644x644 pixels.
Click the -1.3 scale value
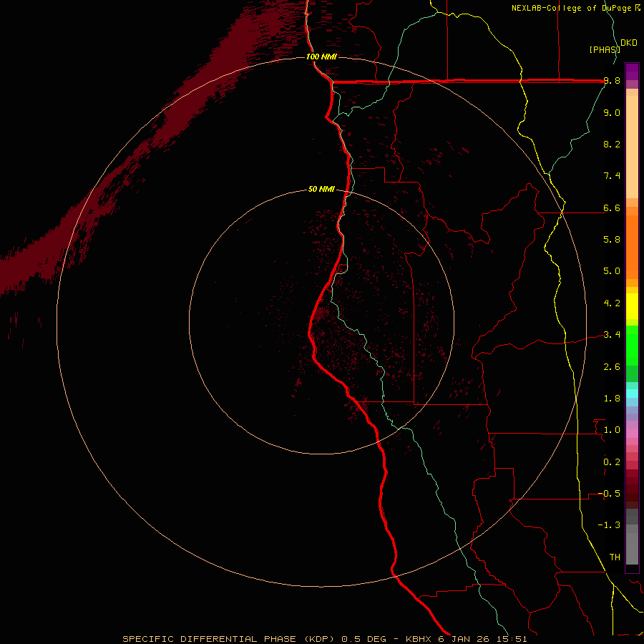609,525
